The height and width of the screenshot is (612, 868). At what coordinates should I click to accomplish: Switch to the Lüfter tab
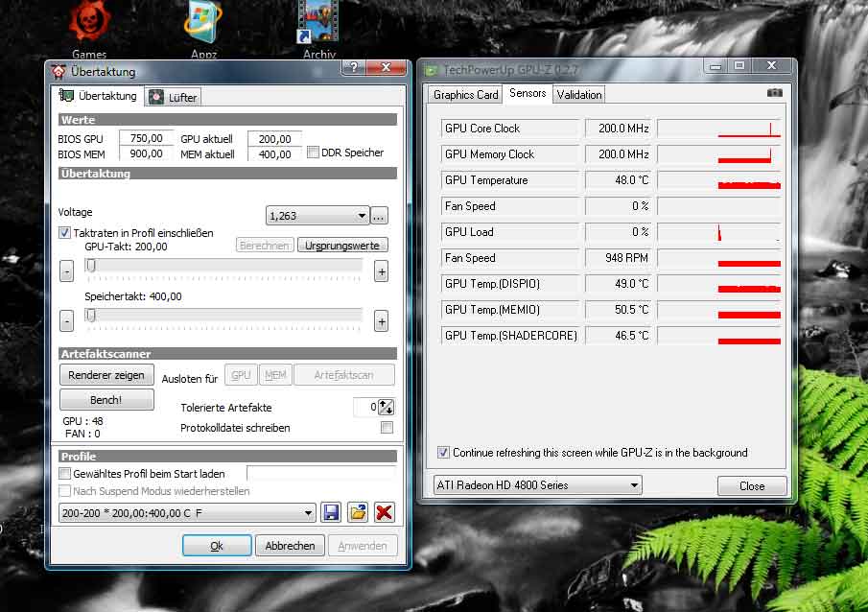[174, 98]
